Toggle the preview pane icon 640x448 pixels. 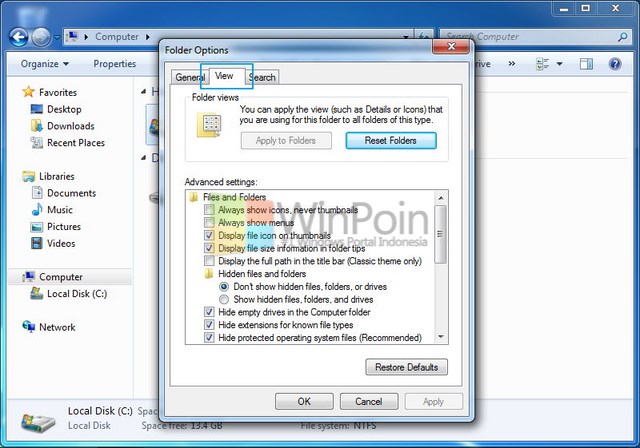(x=586, y=64)
